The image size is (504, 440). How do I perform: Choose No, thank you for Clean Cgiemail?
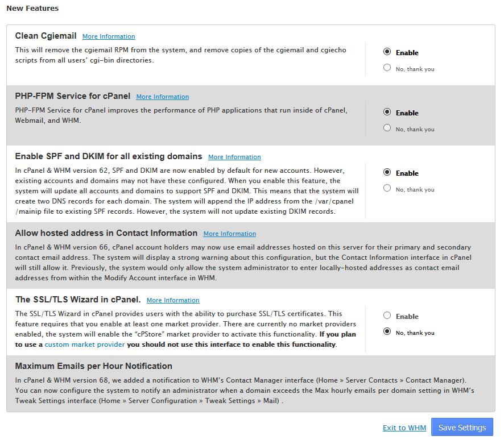coord(387,68)
